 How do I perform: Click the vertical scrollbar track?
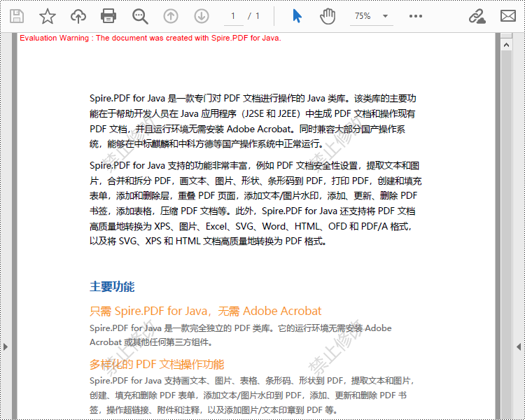coord(506,234)
